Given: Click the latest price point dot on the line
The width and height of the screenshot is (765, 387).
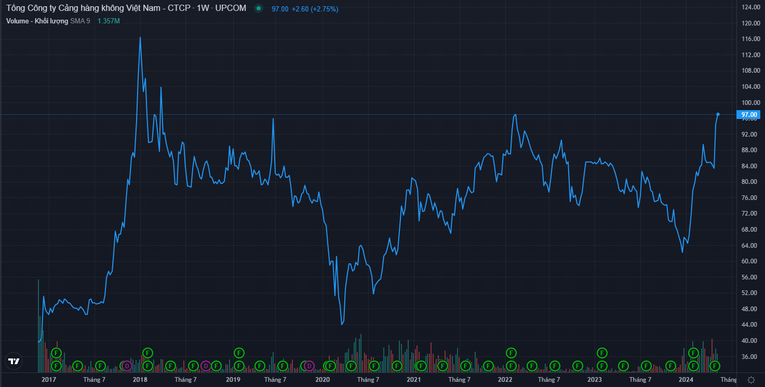Looking at the screenshot, I should click(718, 114).
